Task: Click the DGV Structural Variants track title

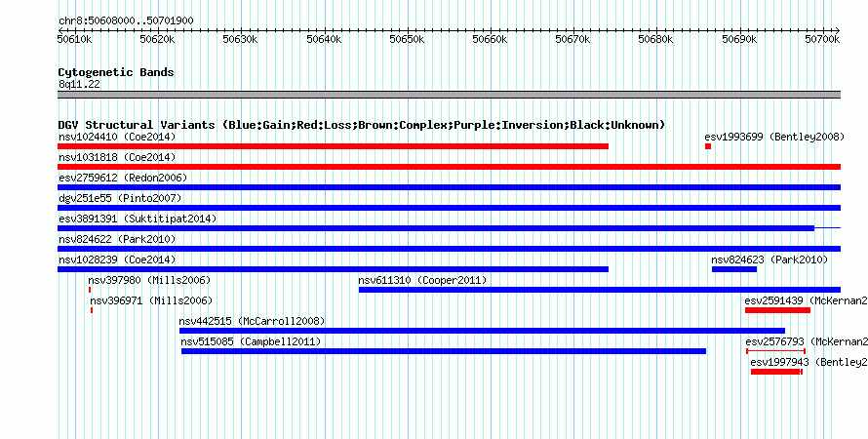Action: (362, 125)
